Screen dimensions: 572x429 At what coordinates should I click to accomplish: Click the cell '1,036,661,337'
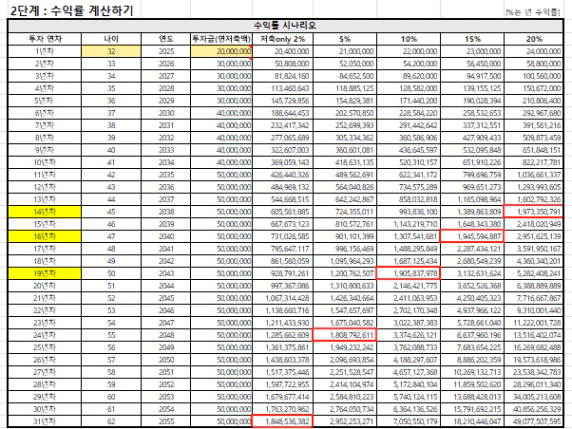click(x=534, y=175)
